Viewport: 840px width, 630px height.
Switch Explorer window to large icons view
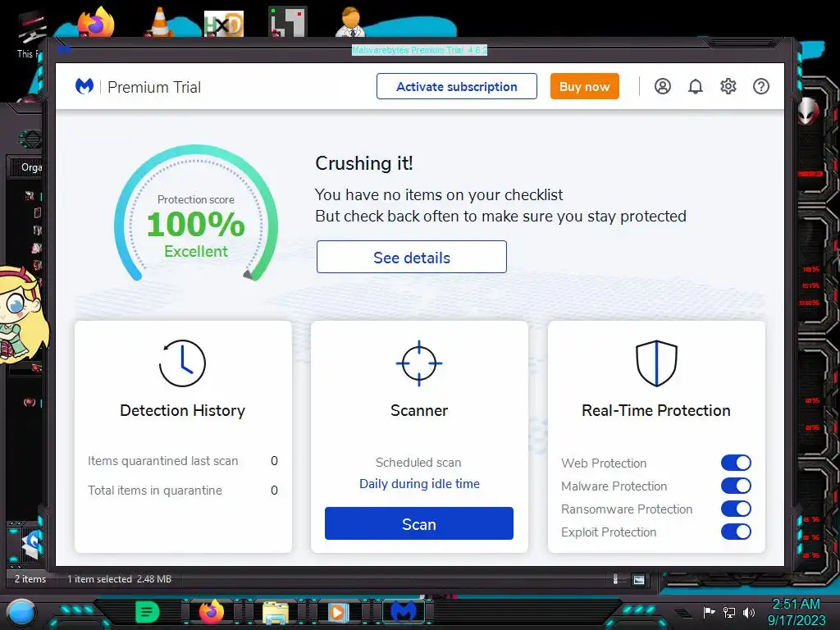[x=638, y=579]
